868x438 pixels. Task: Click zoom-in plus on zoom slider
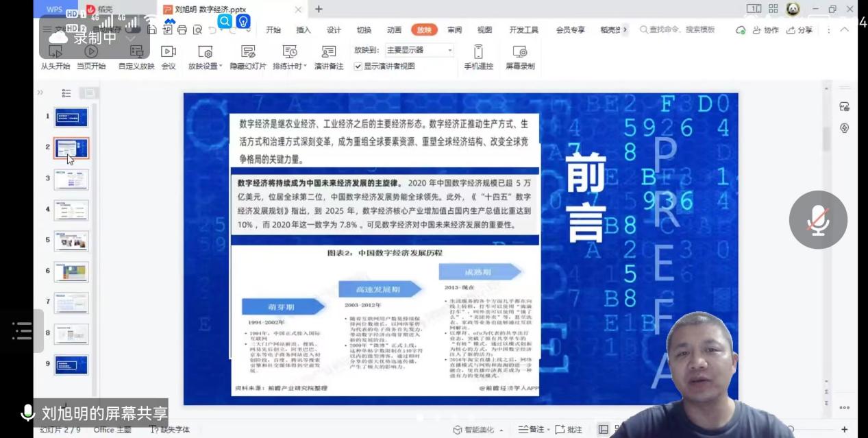[x=844, y=430]
